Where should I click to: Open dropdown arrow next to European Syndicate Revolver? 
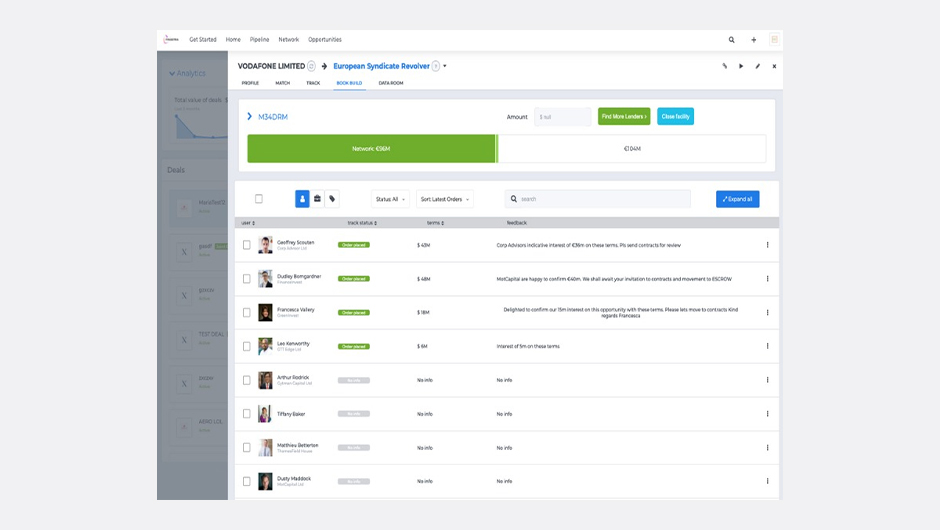click(x=445, y=66)
